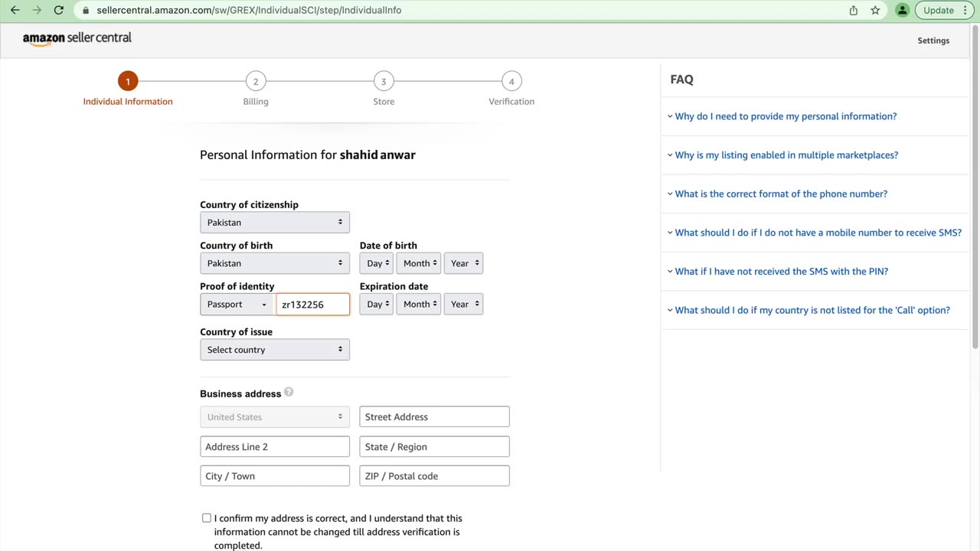Viewport: 980px width, 551px height.
Task: Click the Business address help icon
Action: tap(289, 392)
